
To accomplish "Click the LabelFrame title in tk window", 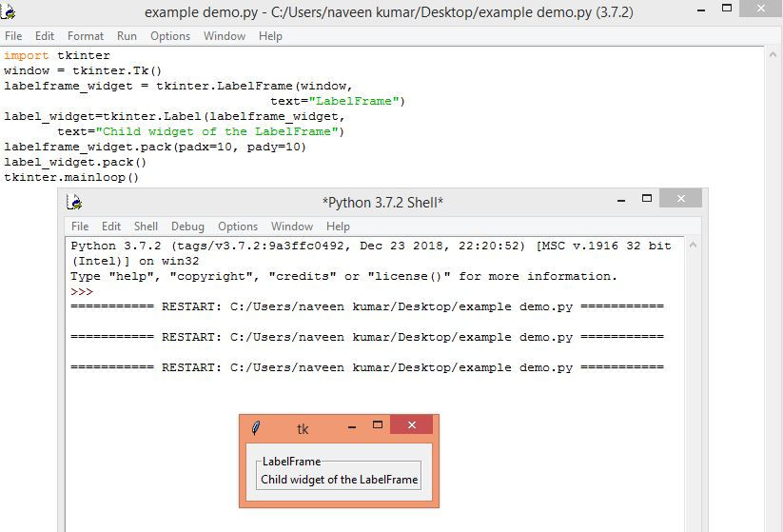I will (x=292, y=462).
